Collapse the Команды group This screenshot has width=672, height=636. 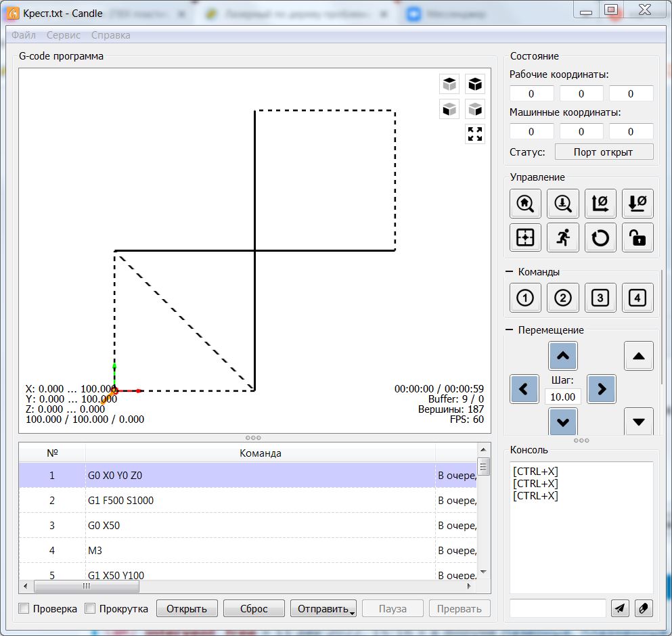pyautogui.click(x=509, y=272)
